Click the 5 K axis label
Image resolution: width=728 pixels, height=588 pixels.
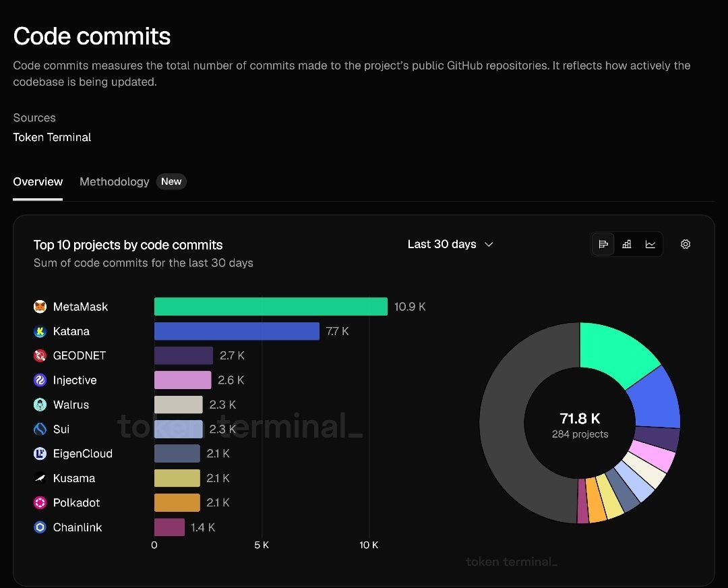coord(262,545)
